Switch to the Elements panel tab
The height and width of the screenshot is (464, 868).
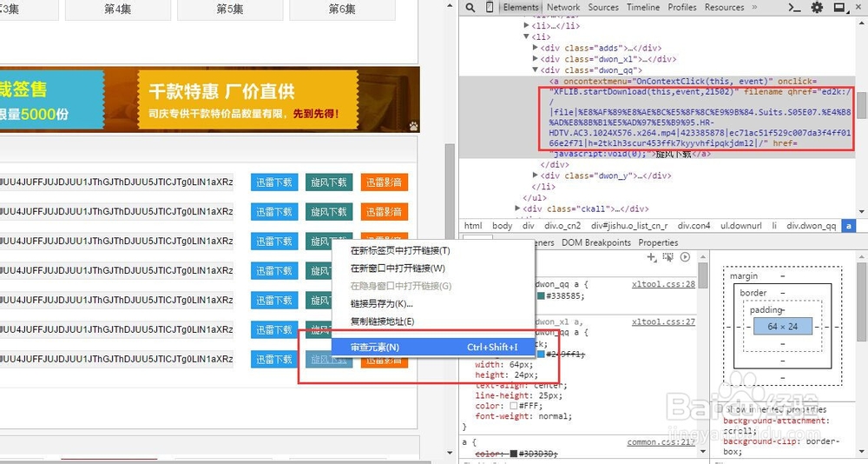[x=520, y=7]
